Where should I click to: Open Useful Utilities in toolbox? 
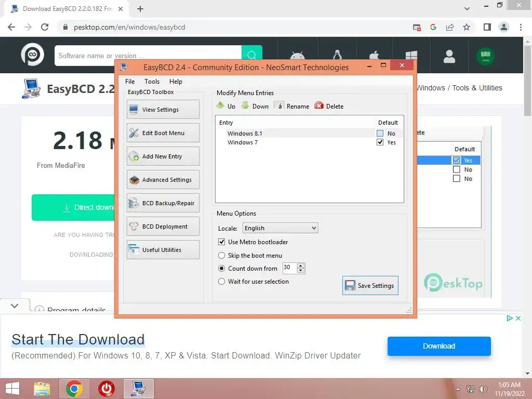point(163,250)
